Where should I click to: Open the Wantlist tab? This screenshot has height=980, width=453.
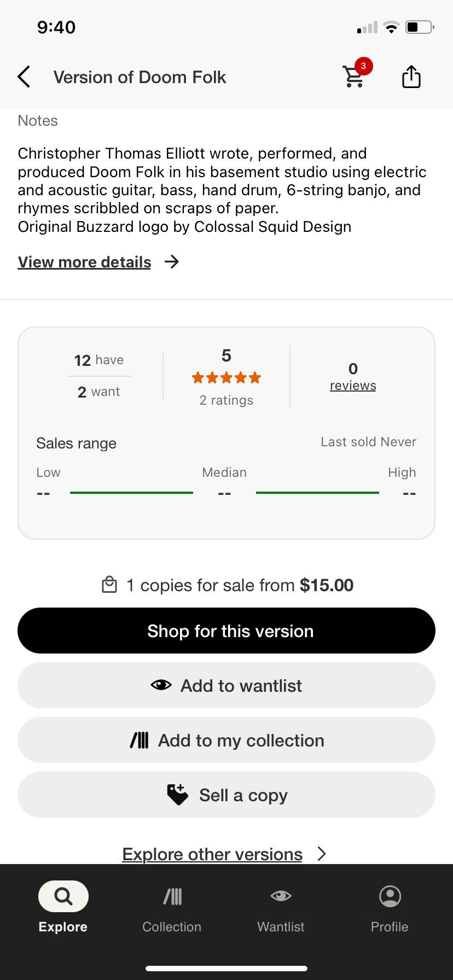click(x=281, y=906)
